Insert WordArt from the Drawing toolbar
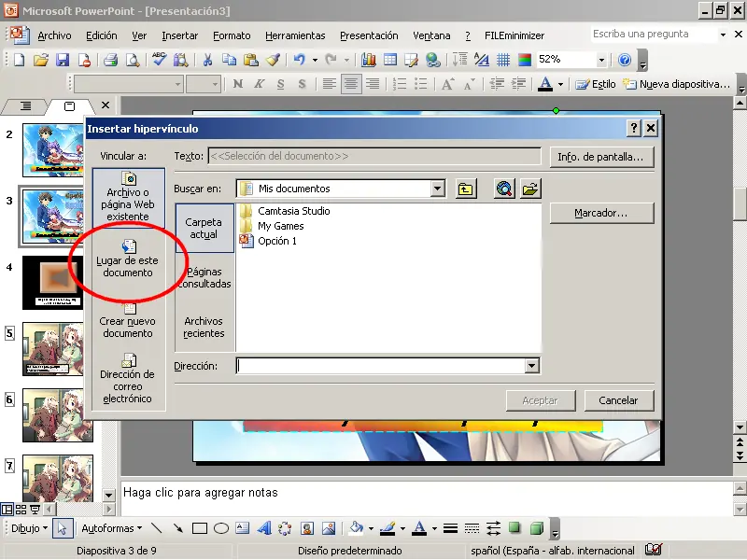The width and height of the screenshot is (747, 560). (264, 528)
